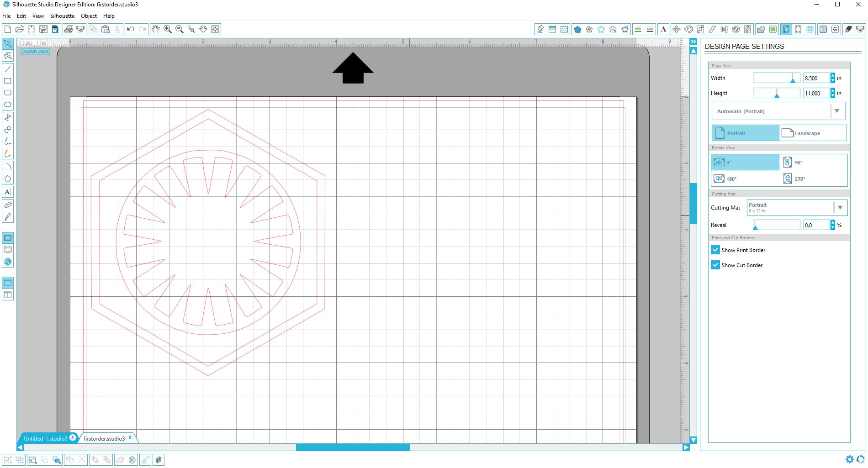
Task: Select the Text tool in left toolbar
Action: pos(8,192)
